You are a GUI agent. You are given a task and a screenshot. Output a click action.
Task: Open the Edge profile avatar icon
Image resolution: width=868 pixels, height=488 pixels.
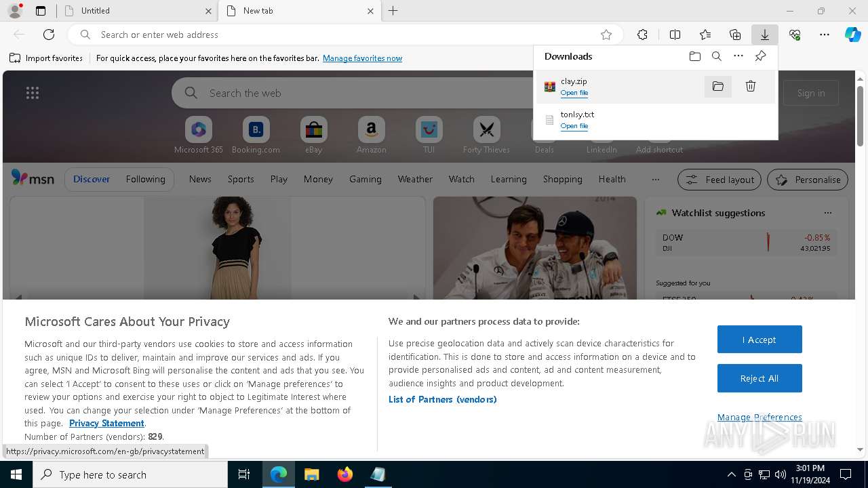pos(14,11)
